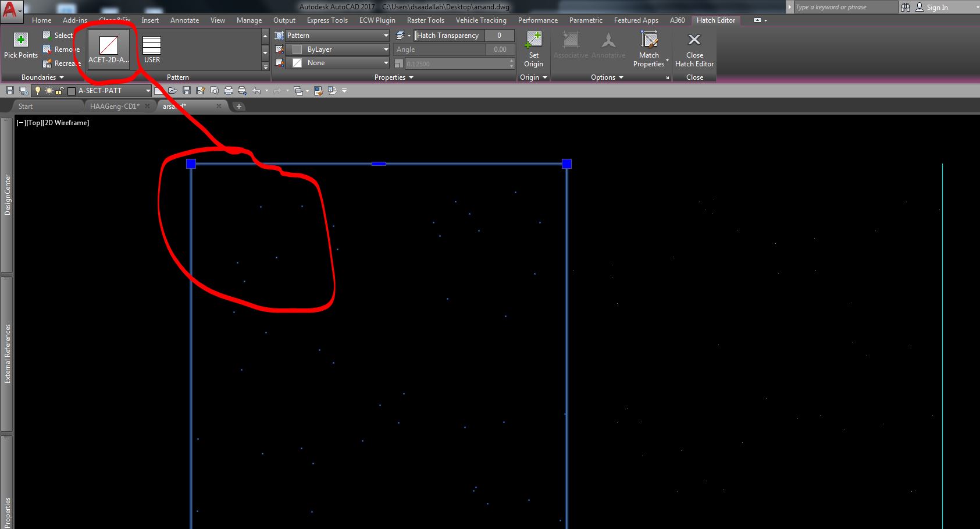
Task: Switch to the Express Tools ribbon tab
Action: [327, 20]
